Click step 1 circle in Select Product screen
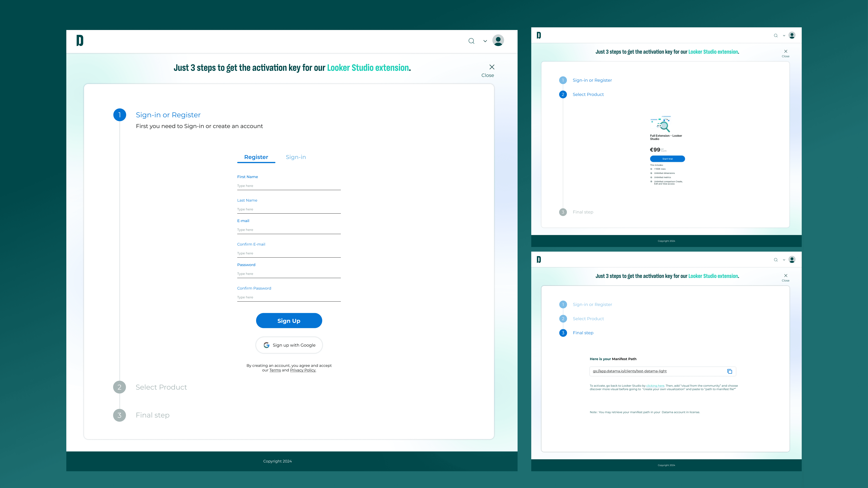This screenshot has height=488, width=868. pos(563,80)
